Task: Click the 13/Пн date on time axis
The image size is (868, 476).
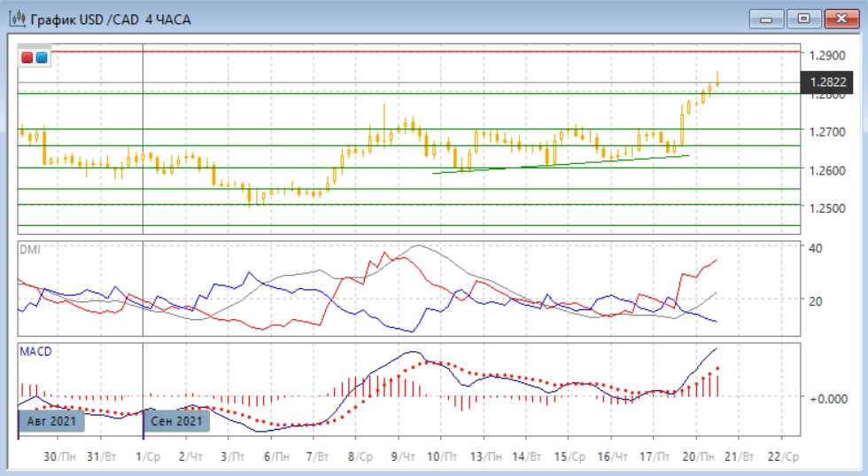Action: [484, 456]
